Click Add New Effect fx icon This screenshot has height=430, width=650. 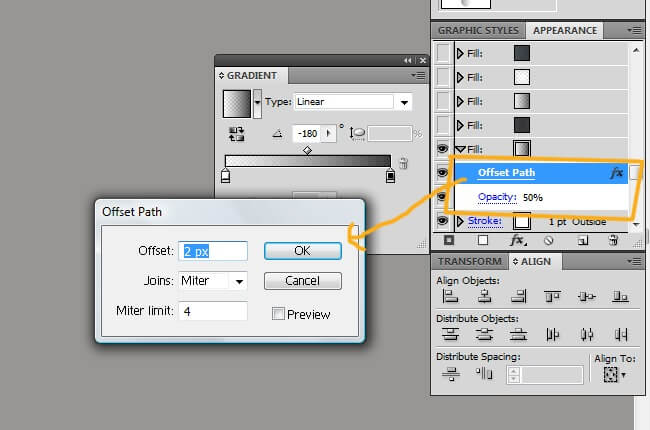click(517, 241)
